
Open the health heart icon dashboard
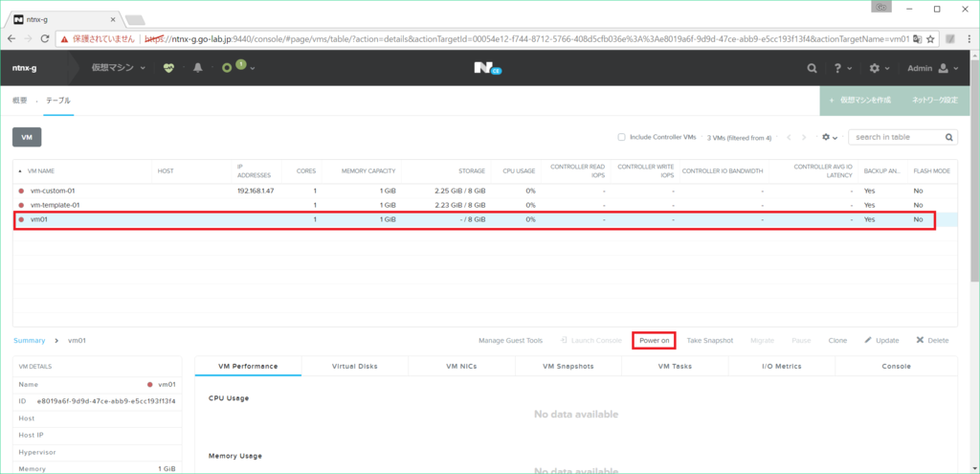pyautogui.click(x=168, y=68)
